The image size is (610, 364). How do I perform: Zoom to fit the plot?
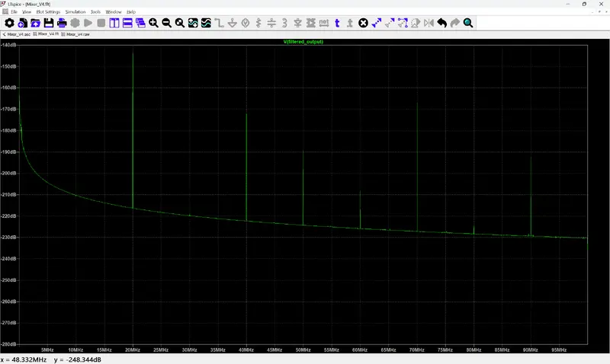180,23
